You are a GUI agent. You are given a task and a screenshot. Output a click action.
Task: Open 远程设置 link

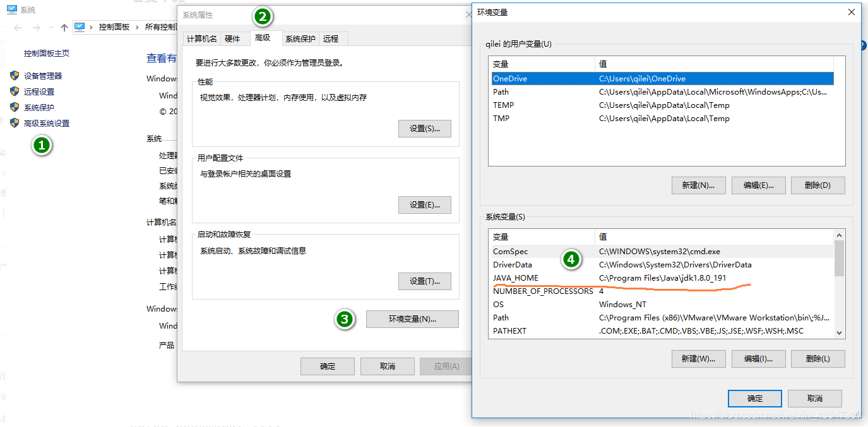[39, 91]
